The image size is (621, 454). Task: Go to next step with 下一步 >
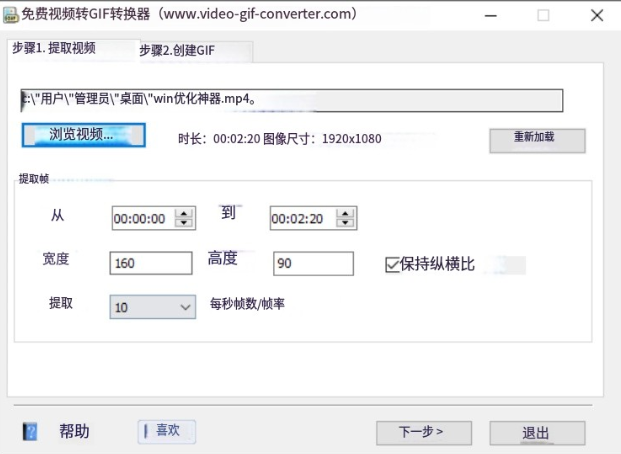tap(423, 433)
